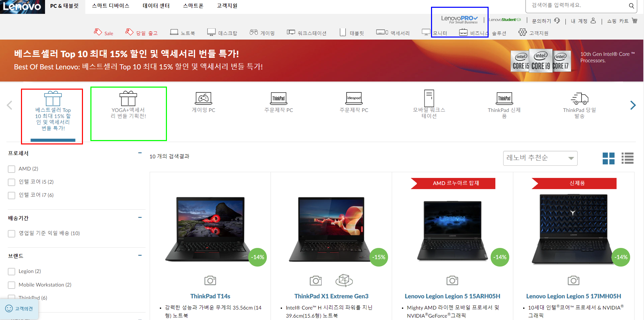Click the 고객의견 feedback button

[x=19, y=308]
